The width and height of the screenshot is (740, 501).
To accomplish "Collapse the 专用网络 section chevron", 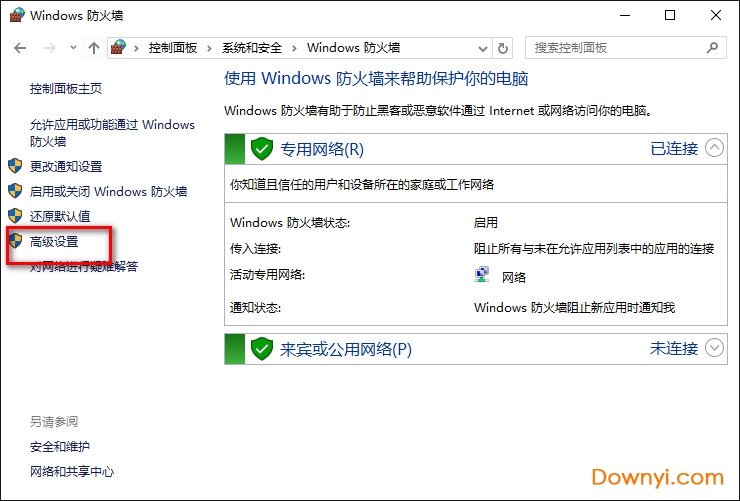I will click(x=714, y=148).
